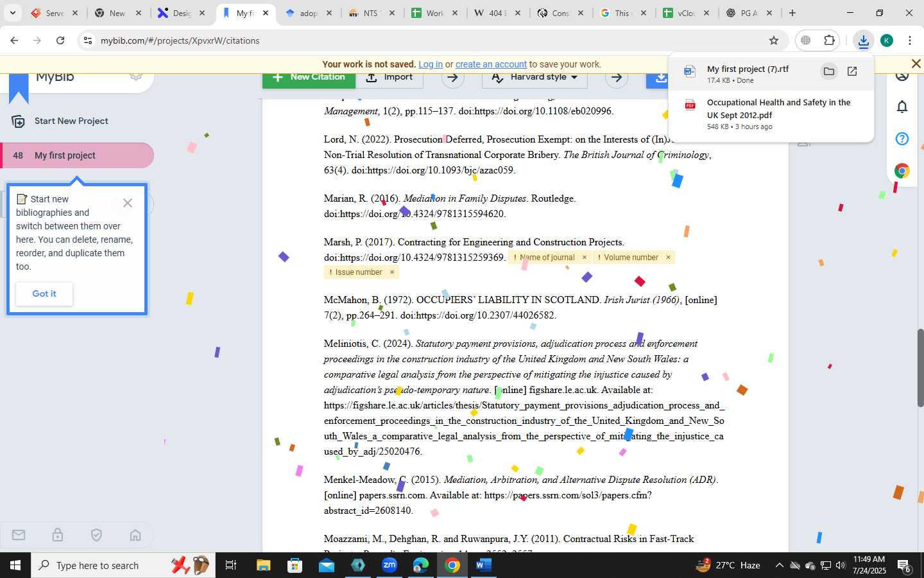Click the New Citation button
The width and height of the screenshot is (924, 578).
click(x=309, y=78)
